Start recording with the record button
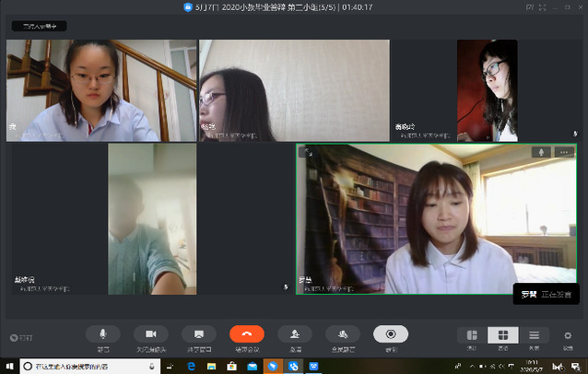This screenshot has height=374, width=588. 391,334
